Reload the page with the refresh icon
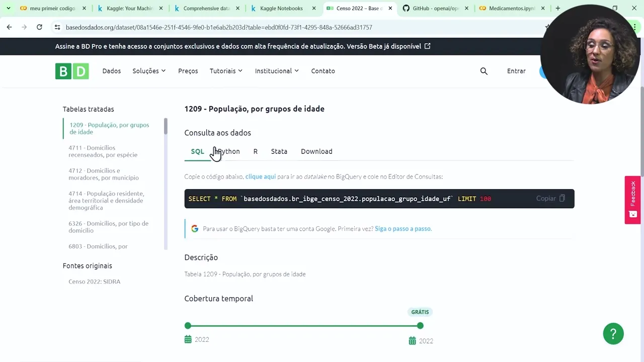 (39, 27)
